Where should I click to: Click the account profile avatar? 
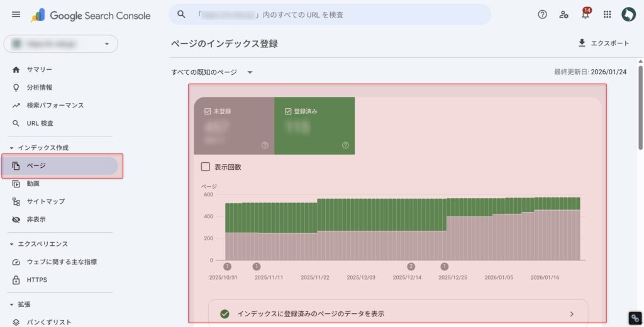click(x=628, y=14)
